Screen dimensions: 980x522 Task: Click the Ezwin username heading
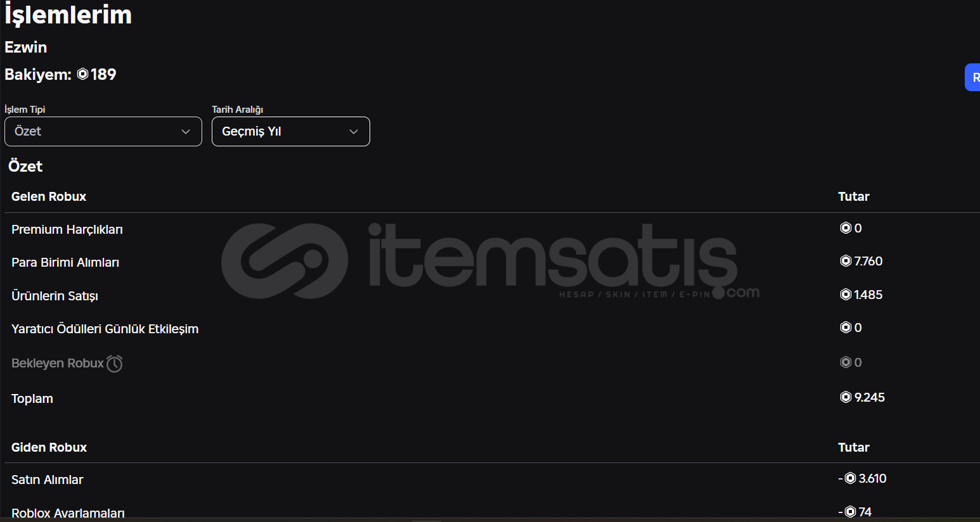[26, 48]
